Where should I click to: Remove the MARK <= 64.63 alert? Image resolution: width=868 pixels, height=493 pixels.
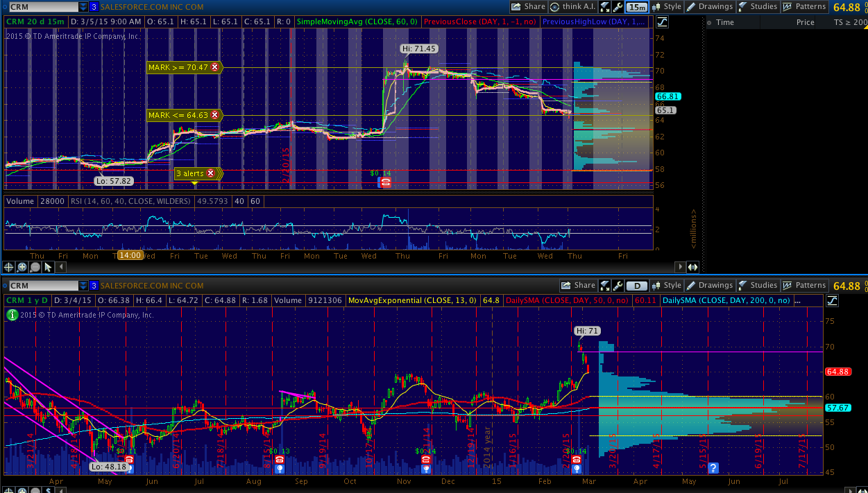click(x=214, y=115)
